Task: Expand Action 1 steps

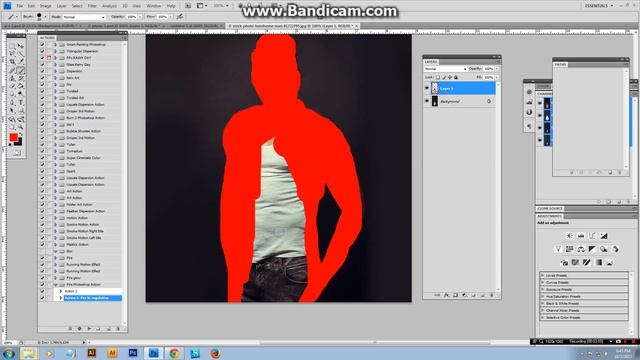Action: pyautogui.click(x=61, y=291)
